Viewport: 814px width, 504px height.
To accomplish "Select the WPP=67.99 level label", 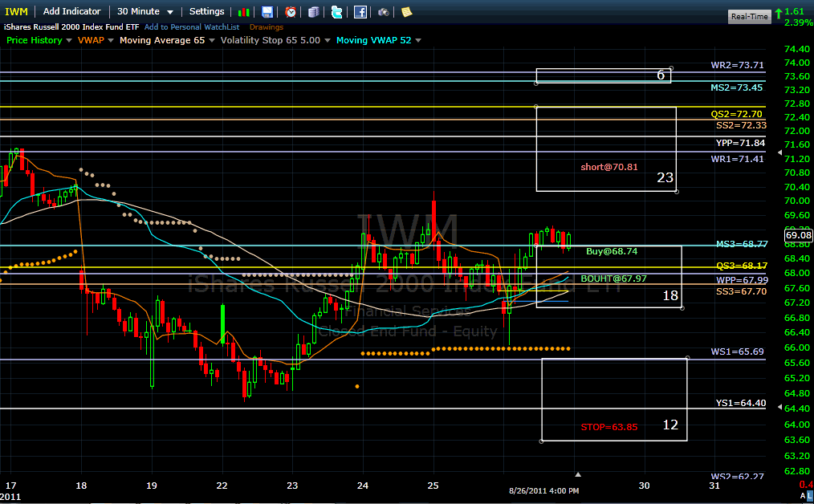I will coord(743,280).
